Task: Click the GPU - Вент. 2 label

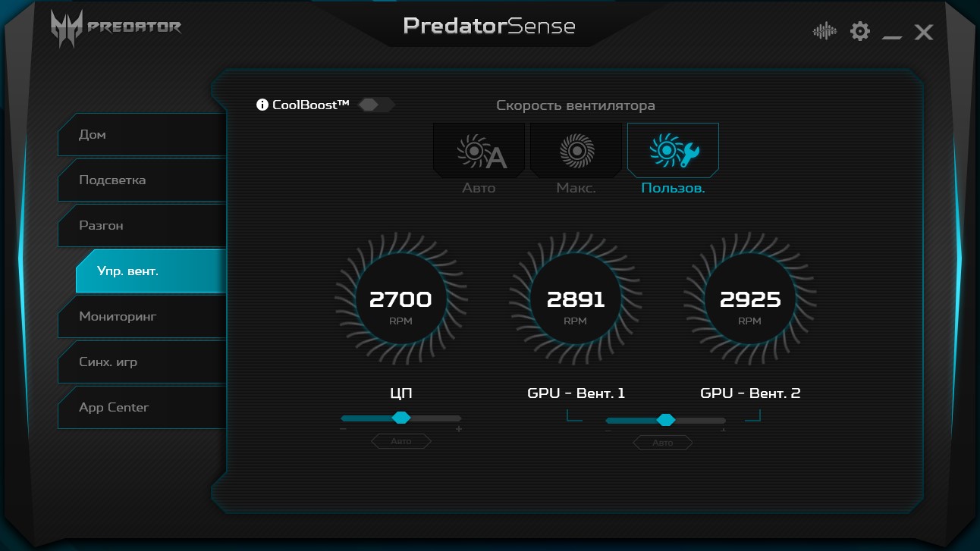Action: [x=750, y=393]
